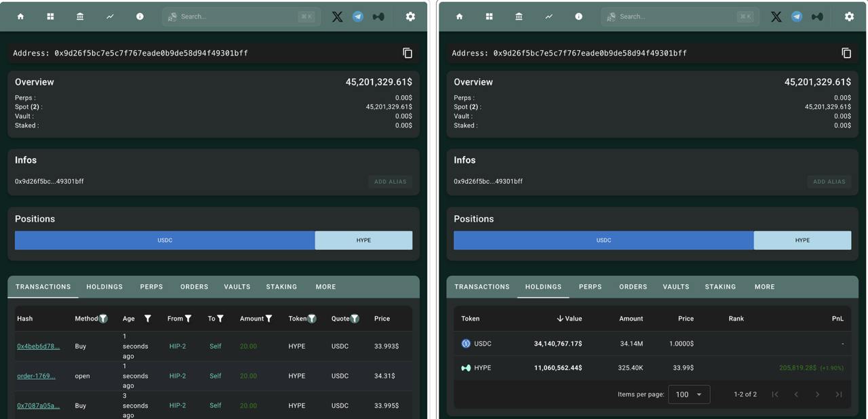Open the dashboard grid icon in the right panel
868x419 pixels.
[x=489, y=16]
